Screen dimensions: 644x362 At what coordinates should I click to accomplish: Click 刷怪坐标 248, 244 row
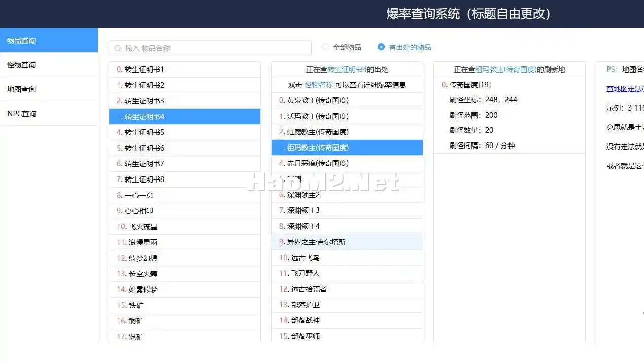coord(510,100)
